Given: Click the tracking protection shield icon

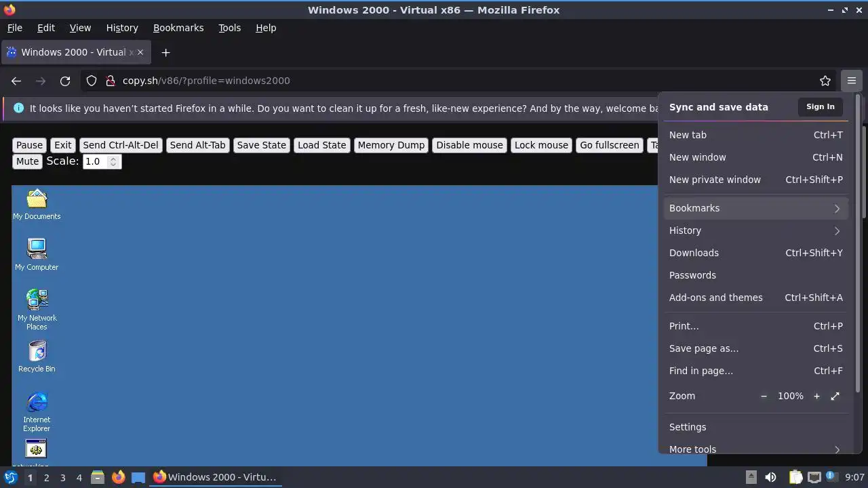Looking at the screenshot, I should pyautogui.click(x=92, y=81).
